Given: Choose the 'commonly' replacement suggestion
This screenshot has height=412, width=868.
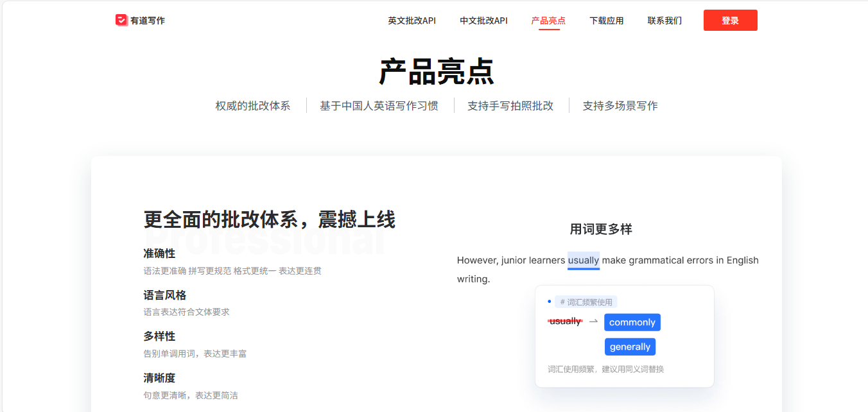Looking at the screenshot, I should point(632,322).
